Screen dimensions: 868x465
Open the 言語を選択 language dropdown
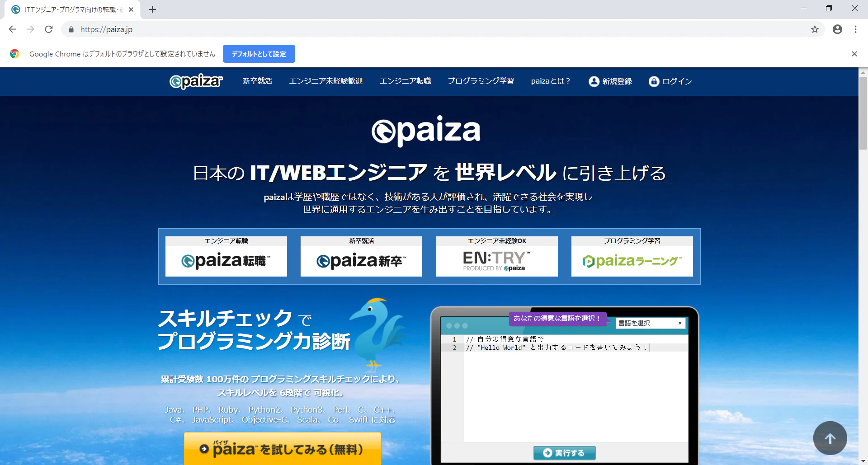tap(650, 323)
